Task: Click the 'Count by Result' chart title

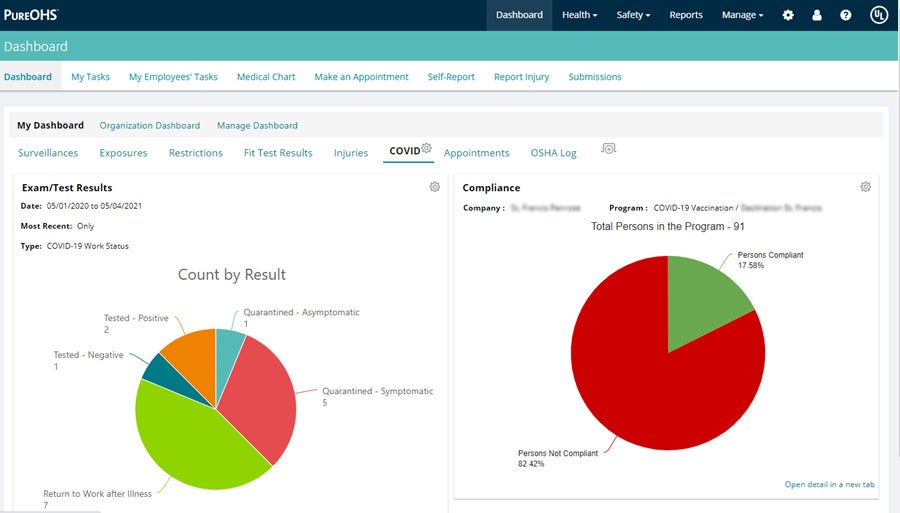Action: pyautogui.click(x=231, y=274)
